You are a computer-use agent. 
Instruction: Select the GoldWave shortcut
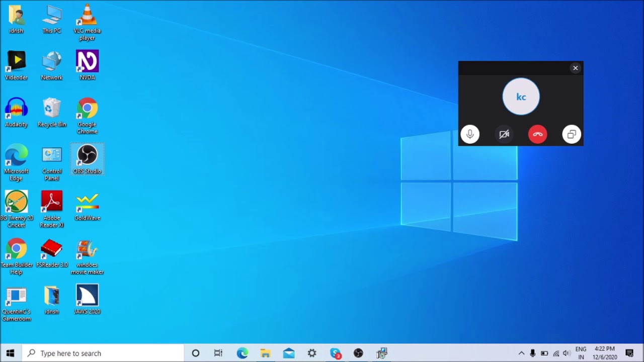click(x=87, y=206)
